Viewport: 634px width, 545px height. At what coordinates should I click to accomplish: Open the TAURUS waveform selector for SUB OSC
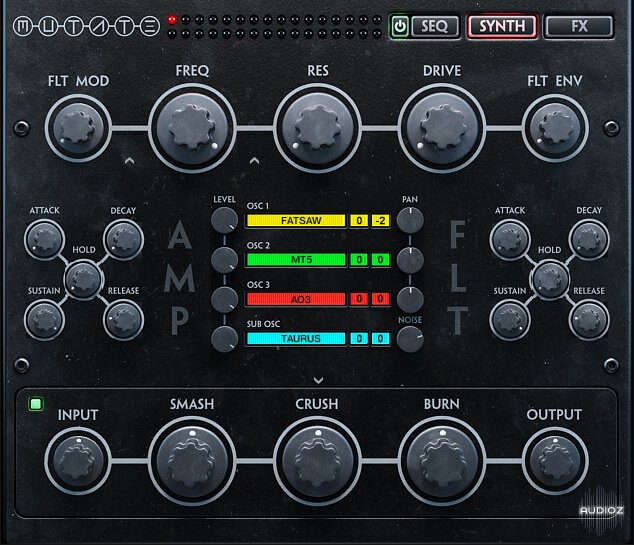(x=296, y=338)
